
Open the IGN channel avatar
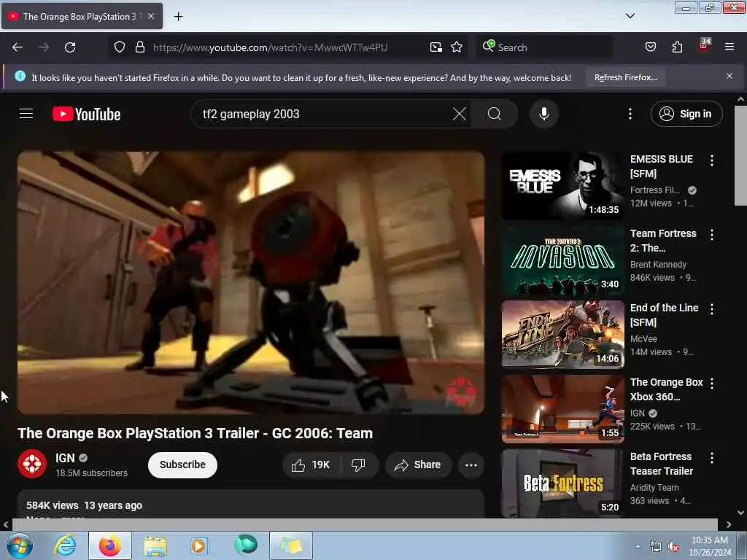[x=32, y=464]
